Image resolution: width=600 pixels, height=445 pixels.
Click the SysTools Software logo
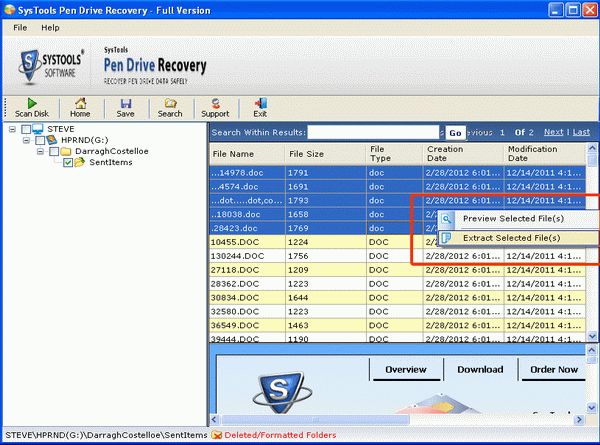(x=49, y=63)
